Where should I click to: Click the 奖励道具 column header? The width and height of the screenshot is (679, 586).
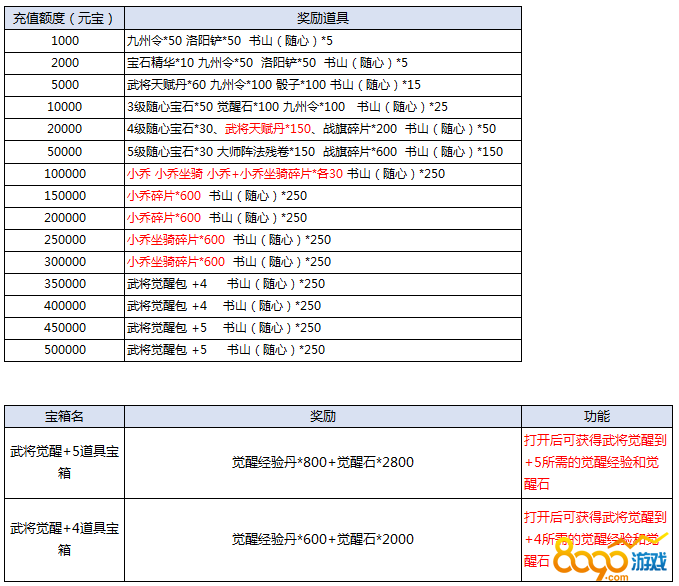coord(321,19)
